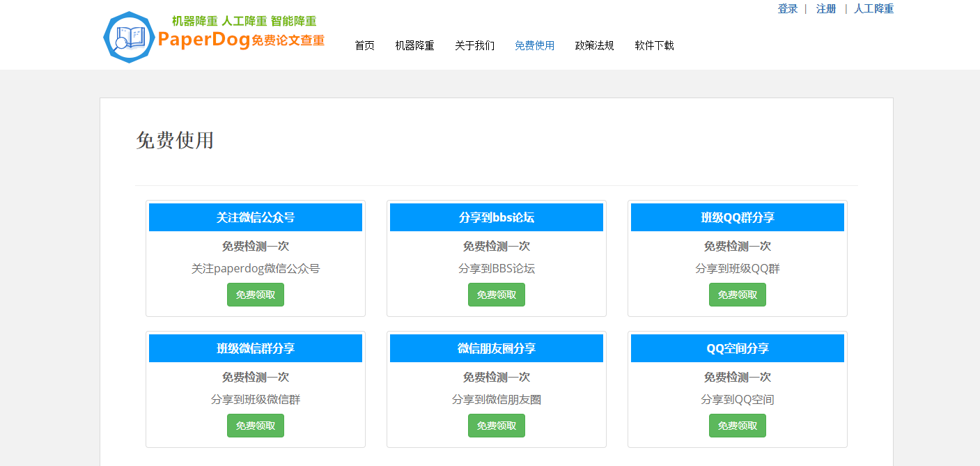The width and height of the screenshot is (980, 466).
Task: Click 免费领取 under 关注微信公众号
Action: pyautogui.click(x=255, y=295)
